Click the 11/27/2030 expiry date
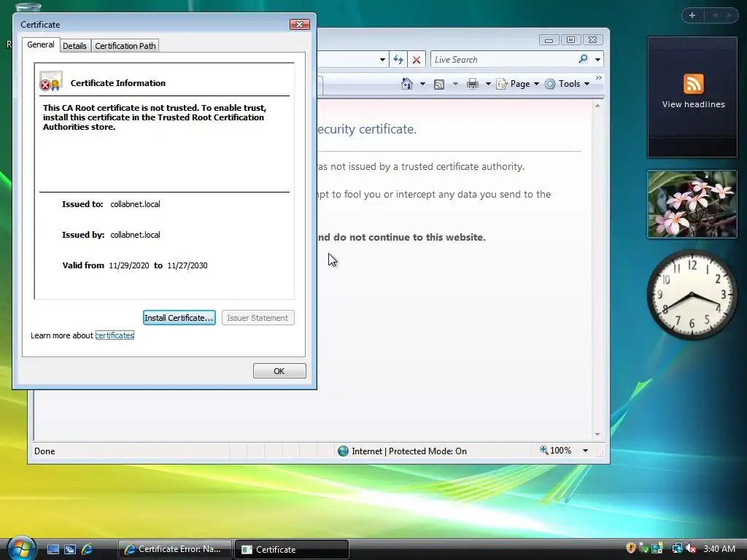 point(187,265)
